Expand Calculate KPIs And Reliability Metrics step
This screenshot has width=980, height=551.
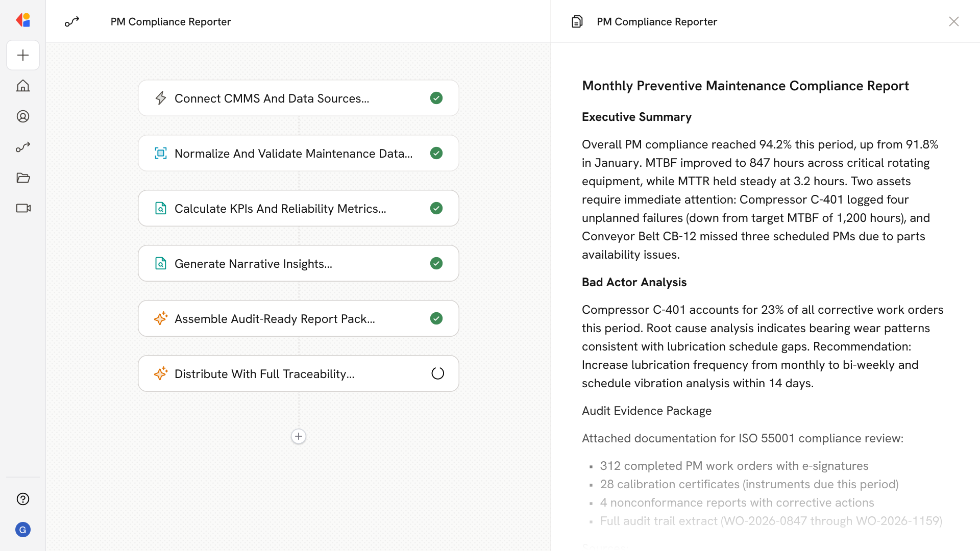click(x=280, y=209)
